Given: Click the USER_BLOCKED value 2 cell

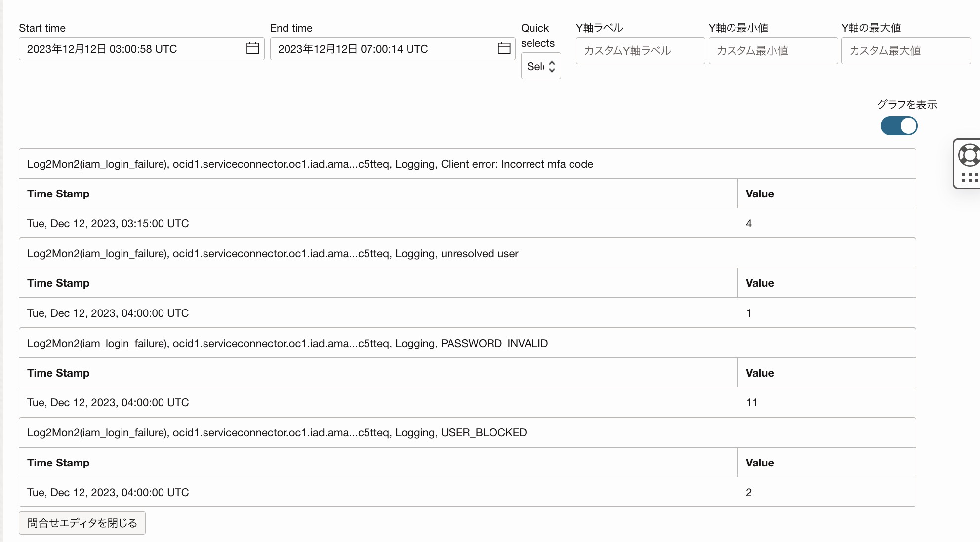Looking at the screenshot, I should coord(749,493).
